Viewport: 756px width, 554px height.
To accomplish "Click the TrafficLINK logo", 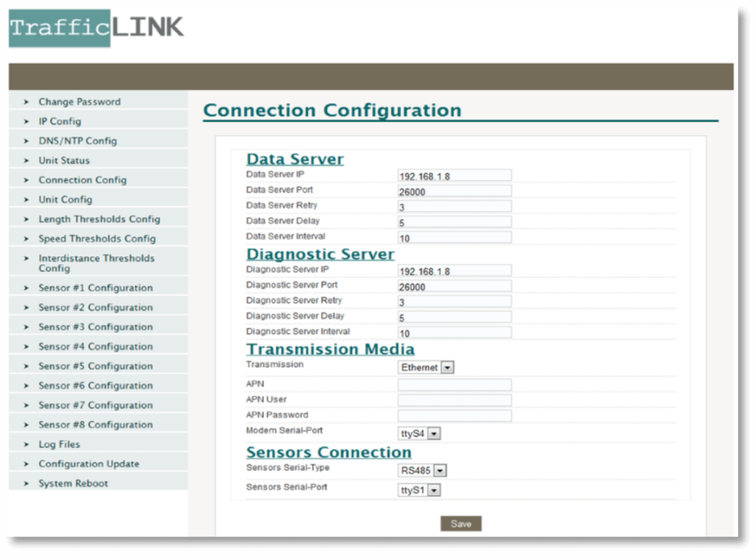I will coord(96,28).
